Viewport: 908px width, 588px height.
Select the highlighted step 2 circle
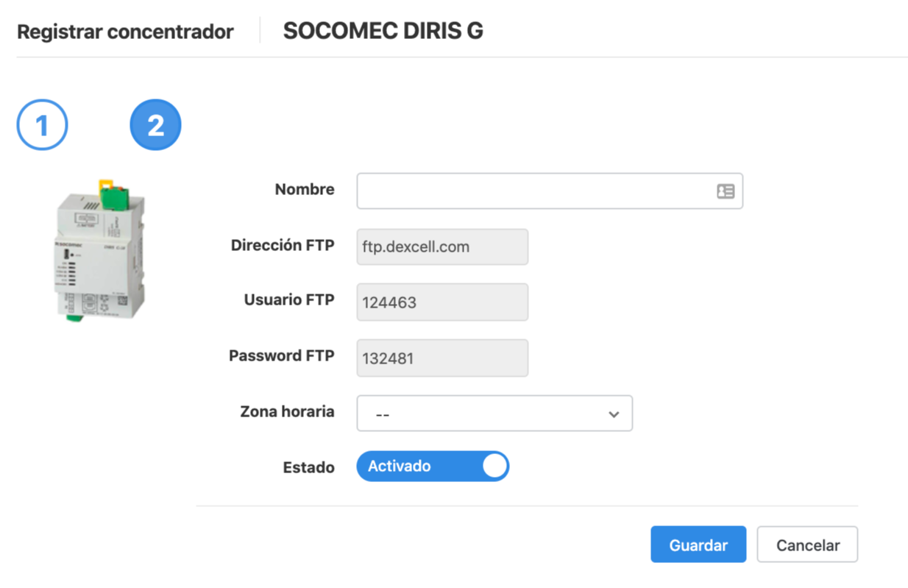pos(155,125)
